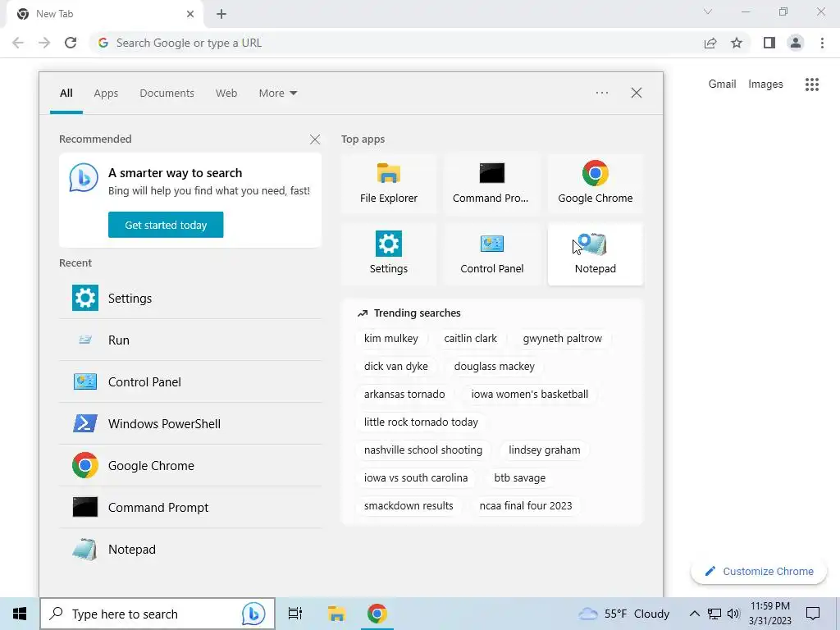Open Google Chrome tile in Top apps

pyautogui.click(x=596, y=183)
